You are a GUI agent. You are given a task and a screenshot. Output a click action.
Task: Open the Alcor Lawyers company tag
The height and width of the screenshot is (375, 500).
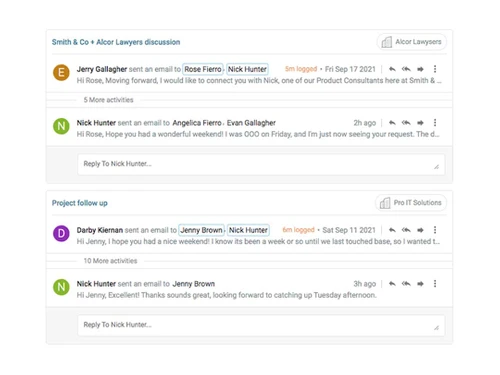tap(412, 42)
